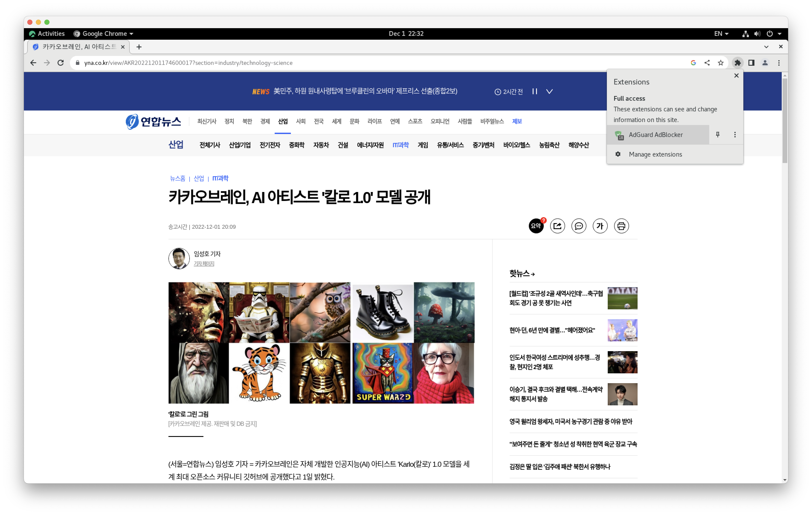Open the 요약 summary button
Image resolution: width=812 pixels, height=515 pixels.
point(536,226)
